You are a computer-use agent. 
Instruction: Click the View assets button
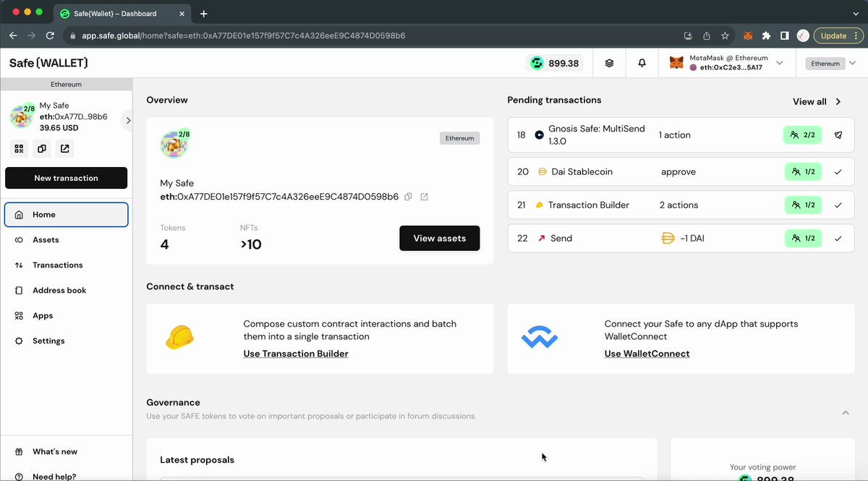point(439,238)
